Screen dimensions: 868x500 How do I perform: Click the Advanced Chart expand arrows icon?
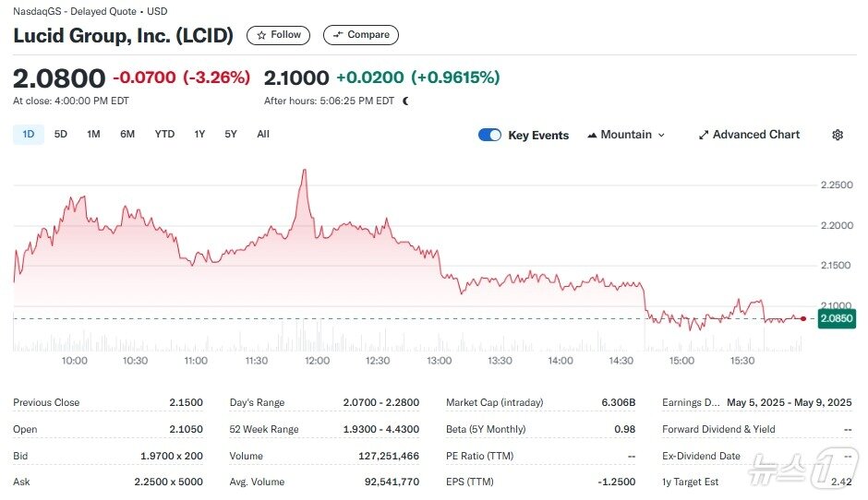coord(704,135)
